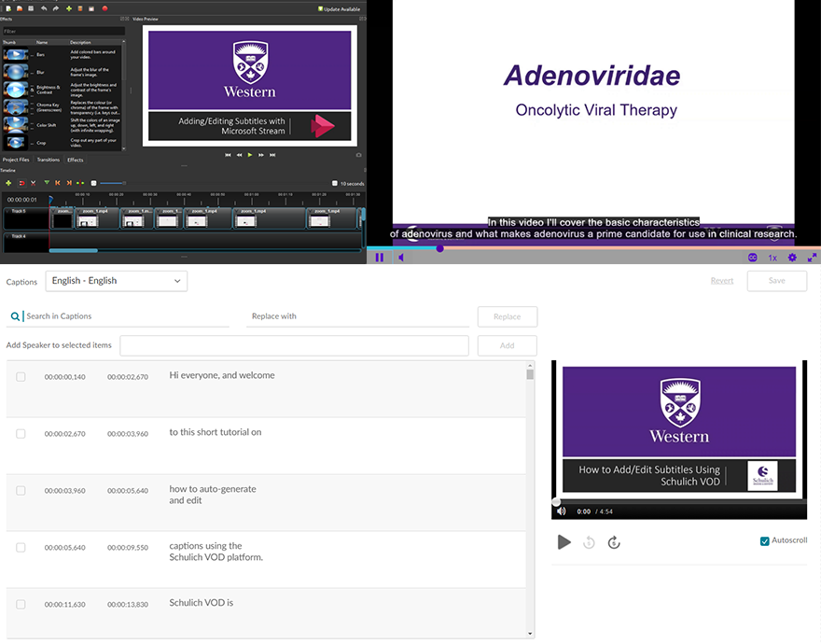The height and width of the screenshot is (644, 821).
Task: Enter fullscreen on the Adenoviridae video
Action: click(812, 258)
